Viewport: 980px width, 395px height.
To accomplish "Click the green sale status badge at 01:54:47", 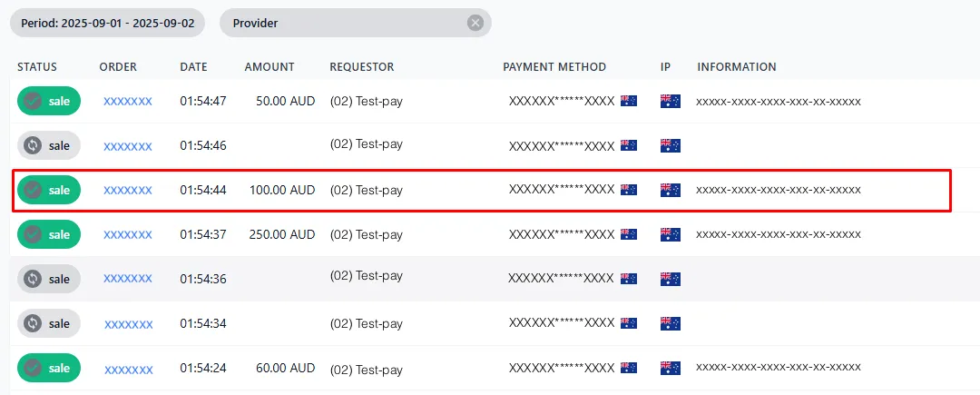I will 49,102.
